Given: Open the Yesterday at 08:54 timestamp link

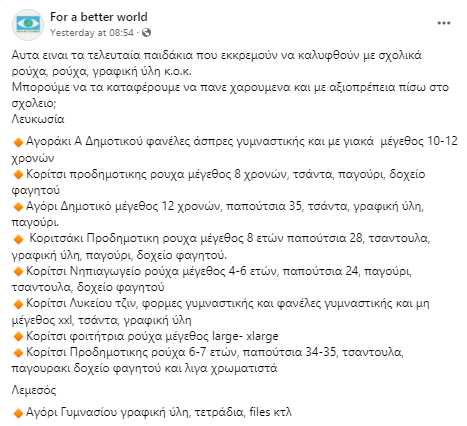Looking at the screenshot, I should [92, 33].
